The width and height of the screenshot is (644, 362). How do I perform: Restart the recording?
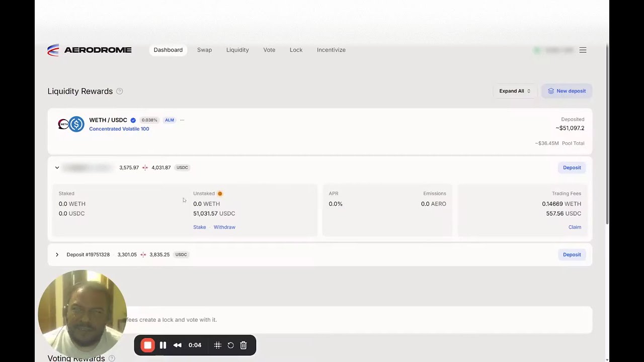230,345
